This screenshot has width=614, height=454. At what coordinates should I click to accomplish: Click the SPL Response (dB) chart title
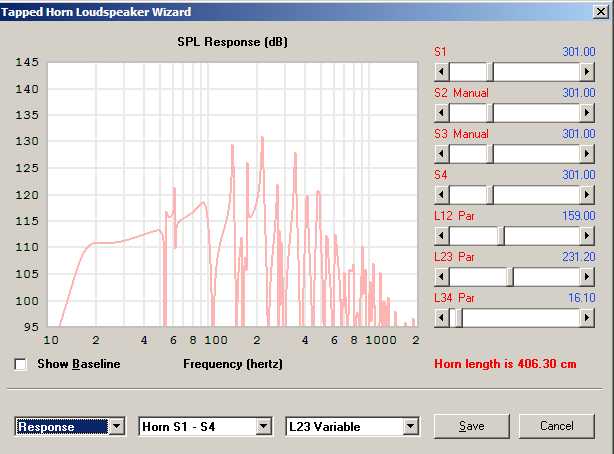(x=233, y=42)
